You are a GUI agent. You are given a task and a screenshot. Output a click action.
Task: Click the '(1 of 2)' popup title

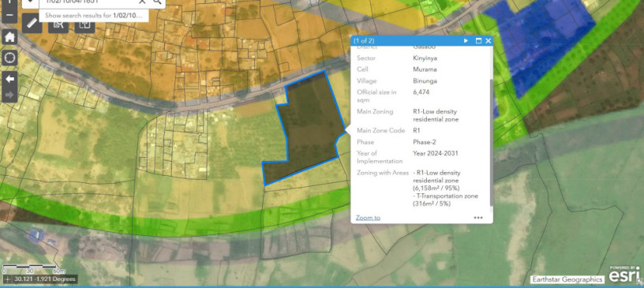pyautogui.click(x=364, y=41)
